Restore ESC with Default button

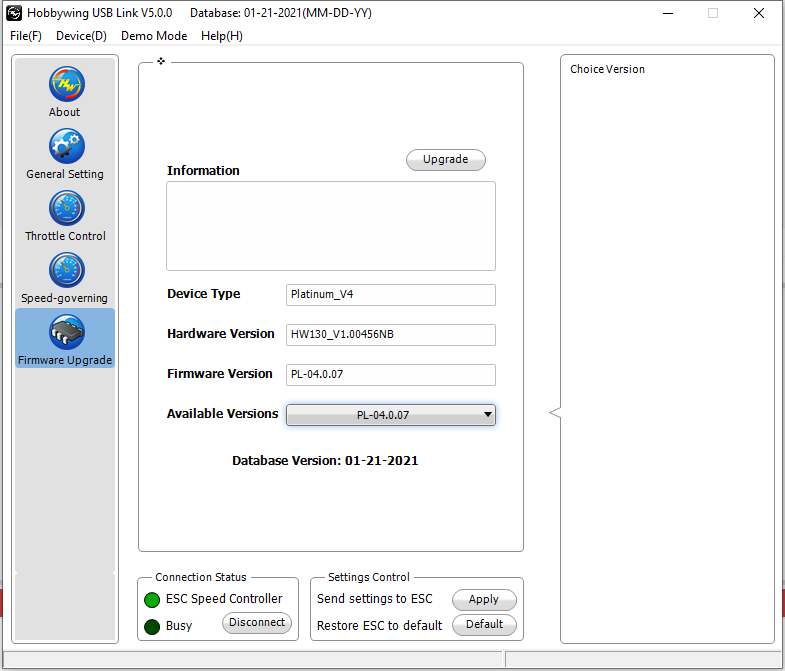[x=484, y=625]
